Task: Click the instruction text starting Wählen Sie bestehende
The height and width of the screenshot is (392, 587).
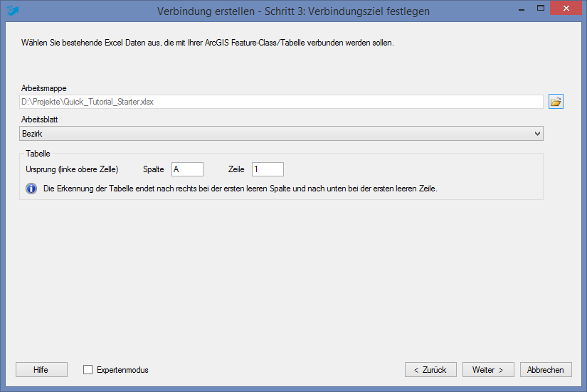Action: click(x=207, y=43)
